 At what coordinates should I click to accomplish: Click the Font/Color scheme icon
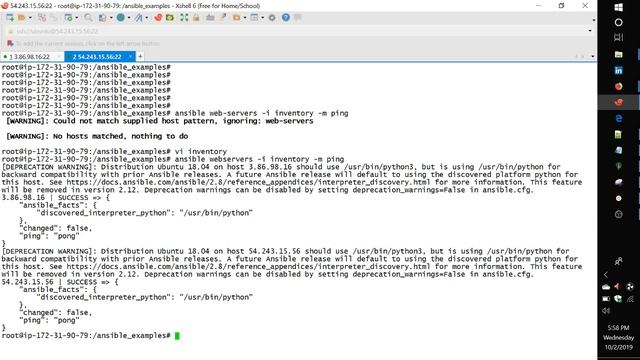[138, 18]
